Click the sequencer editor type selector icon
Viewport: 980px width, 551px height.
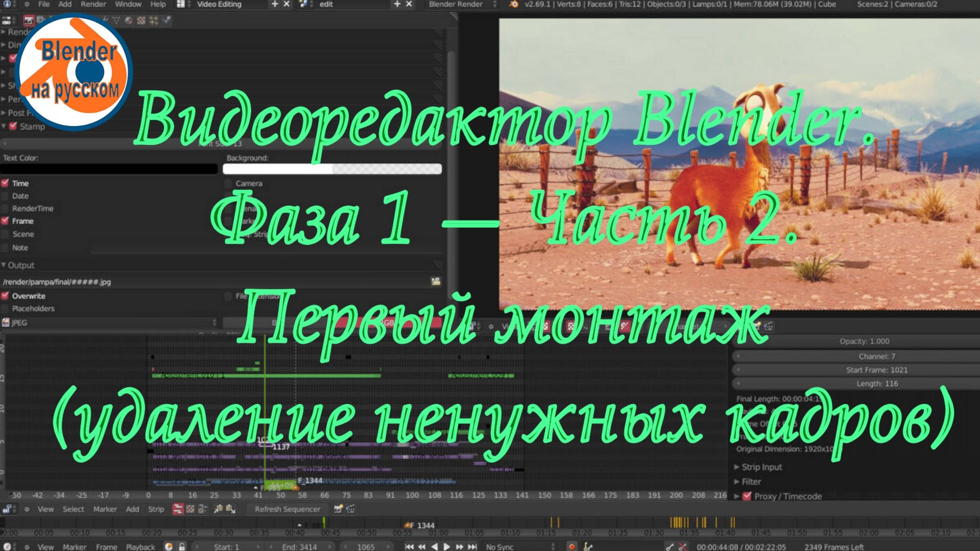tap(8, 509)
